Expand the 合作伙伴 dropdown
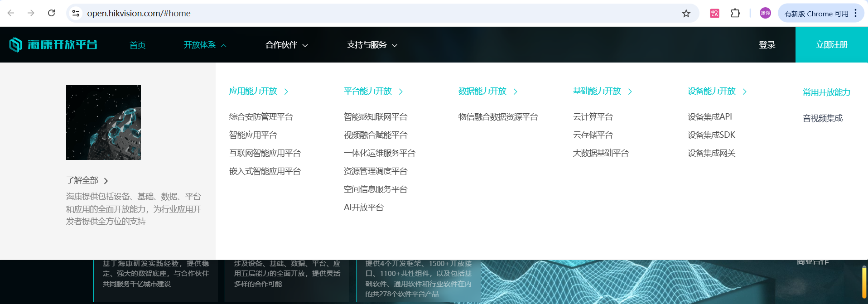868x304 pixels. pos(287,45)
